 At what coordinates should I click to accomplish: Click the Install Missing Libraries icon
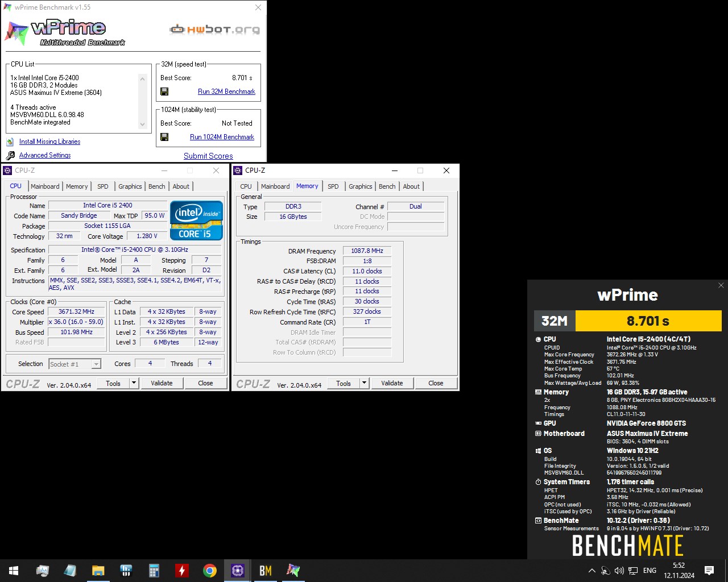click(10, 142)
